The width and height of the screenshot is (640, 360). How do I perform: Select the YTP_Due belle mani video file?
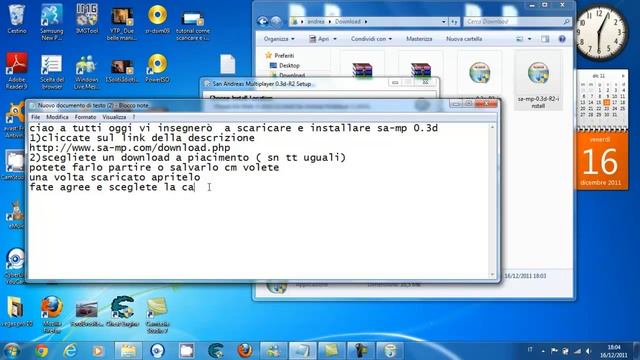coord(122,23)
